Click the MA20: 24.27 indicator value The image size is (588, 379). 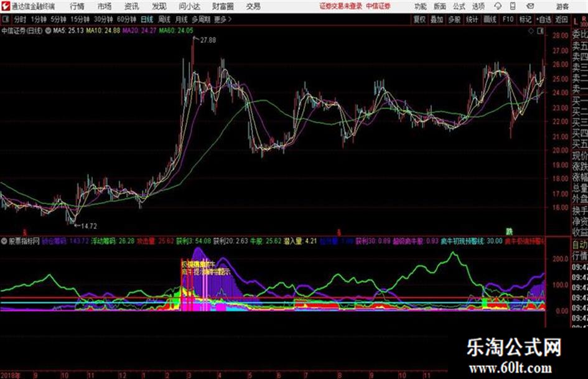(x=139, y=30)
